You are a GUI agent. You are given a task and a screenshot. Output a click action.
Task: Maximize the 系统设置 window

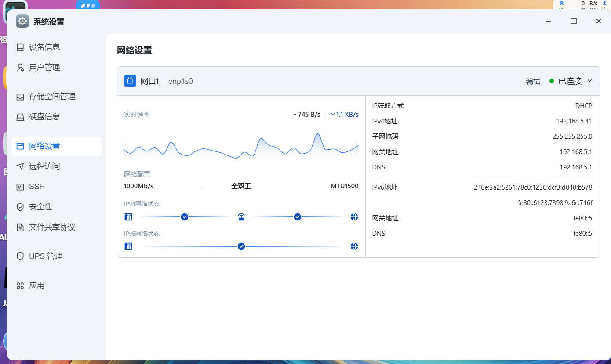click(573, 21)
